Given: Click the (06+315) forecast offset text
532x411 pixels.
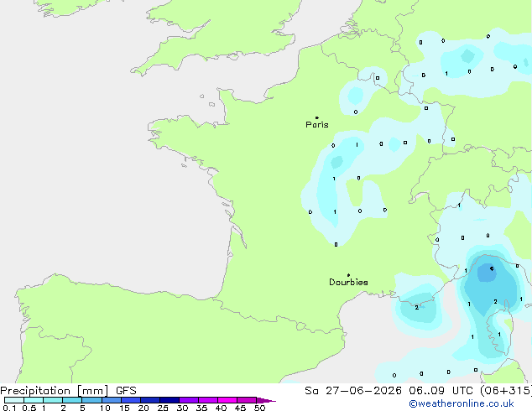Looking at the screenshot, I should [x=506, y=391].
